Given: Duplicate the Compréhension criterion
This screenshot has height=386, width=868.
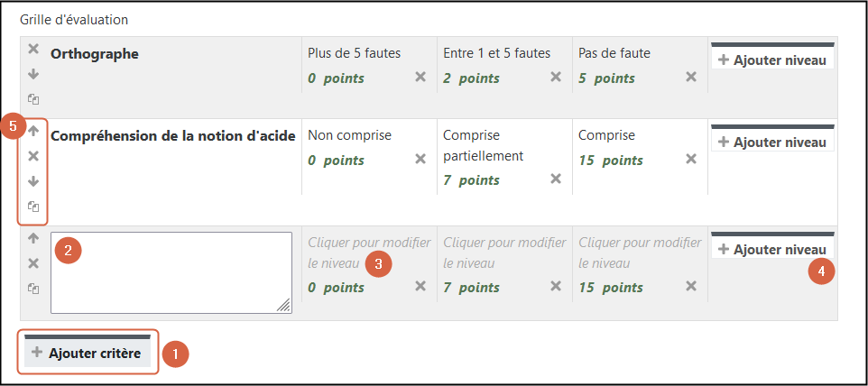Looking at the screenshot, I should tap(33, 206).
